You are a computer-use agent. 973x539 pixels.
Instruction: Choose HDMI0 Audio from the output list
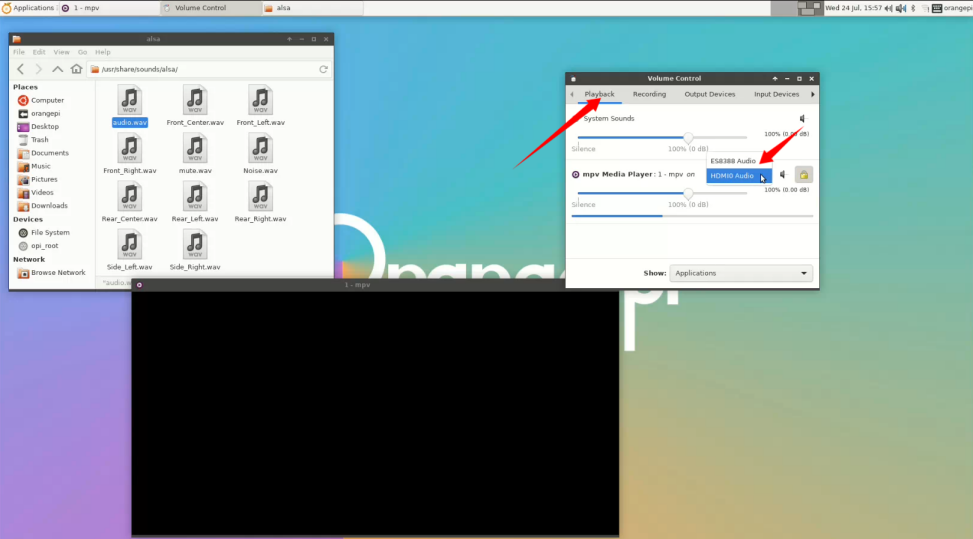(739, 176)
